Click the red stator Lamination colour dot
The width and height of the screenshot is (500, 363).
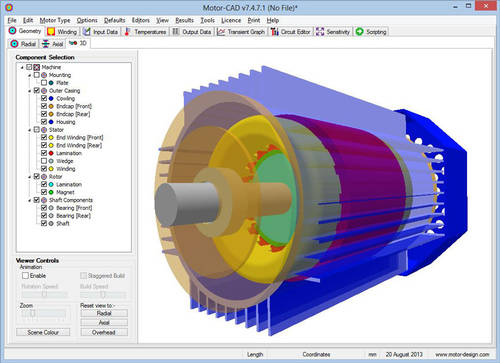coord(51,153)
